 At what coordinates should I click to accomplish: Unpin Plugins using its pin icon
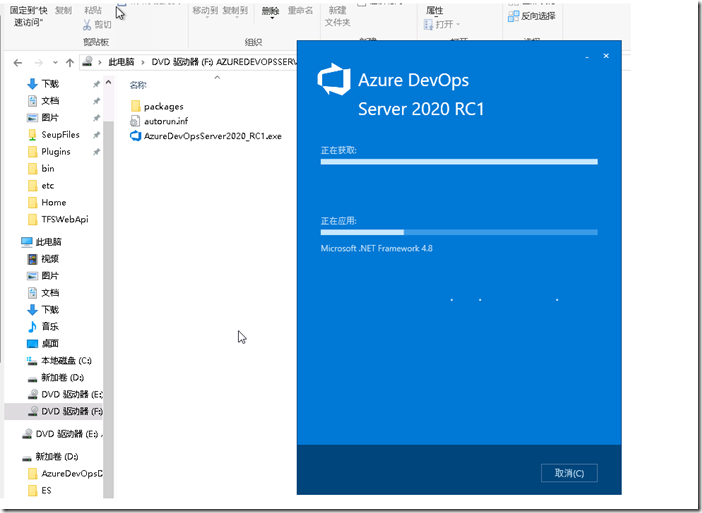point(96,152)
